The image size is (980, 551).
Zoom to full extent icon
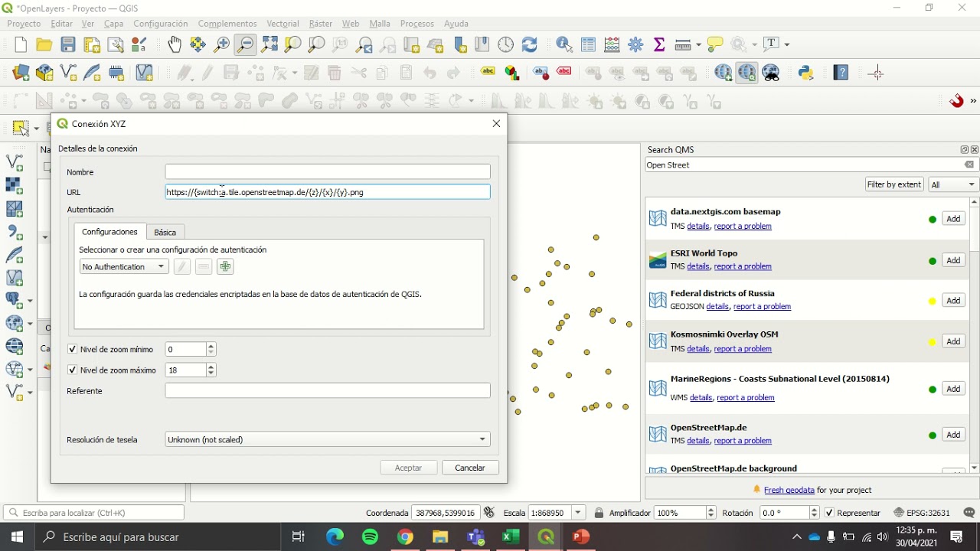(269, 45)
